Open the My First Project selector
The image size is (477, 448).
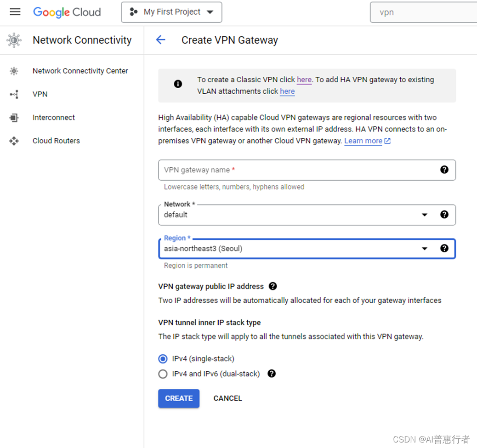pos(171,12)
